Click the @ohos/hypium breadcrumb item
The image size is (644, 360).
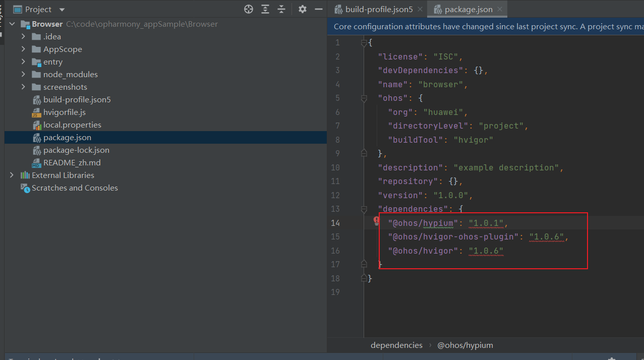click(x=465, y=345)
